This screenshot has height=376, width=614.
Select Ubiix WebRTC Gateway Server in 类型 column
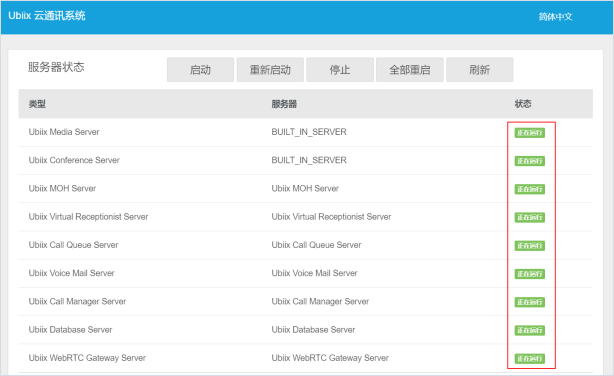[x=87, y=358]
